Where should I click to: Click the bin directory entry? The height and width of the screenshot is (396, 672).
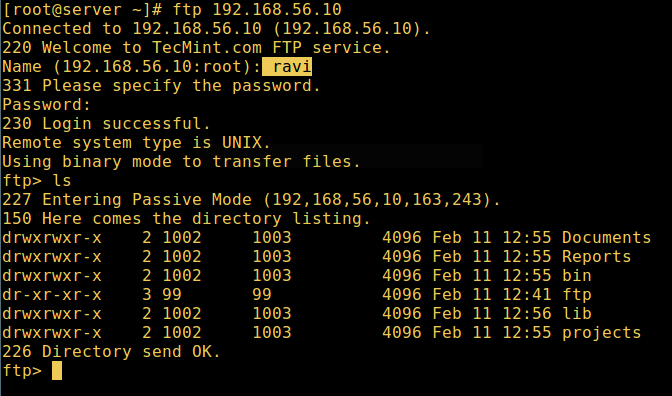pyautogui.click(x=577, y=275)
